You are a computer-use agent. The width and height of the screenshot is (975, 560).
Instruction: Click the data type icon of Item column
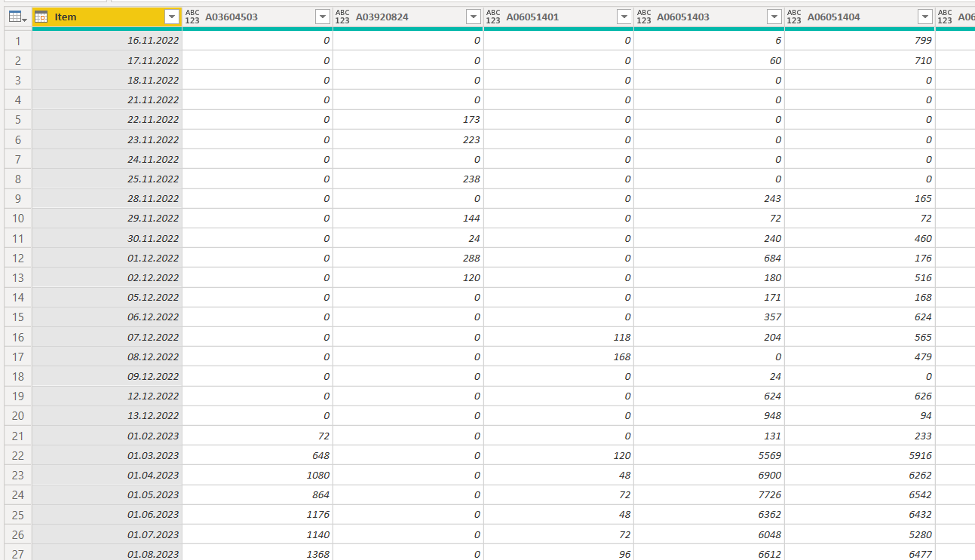point(41,17)
